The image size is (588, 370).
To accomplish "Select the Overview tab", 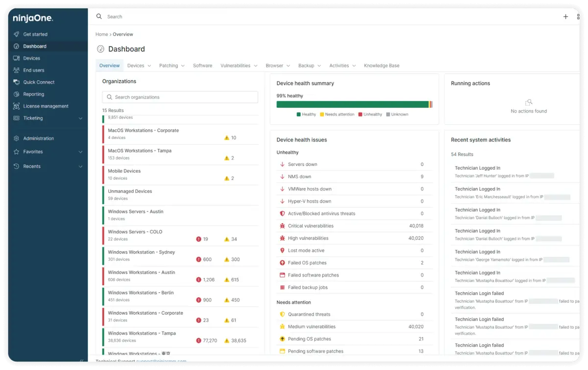I will click(x=109, y=66).
